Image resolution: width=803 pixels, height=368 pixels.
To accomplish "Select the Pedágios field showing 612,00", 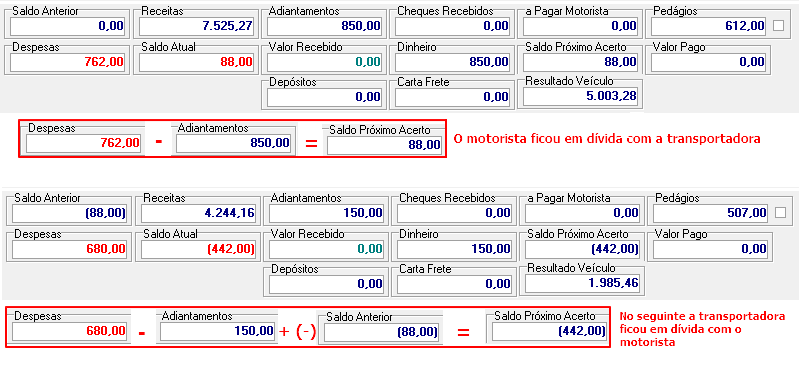I will pyautogui.click(x=709, y=26).
